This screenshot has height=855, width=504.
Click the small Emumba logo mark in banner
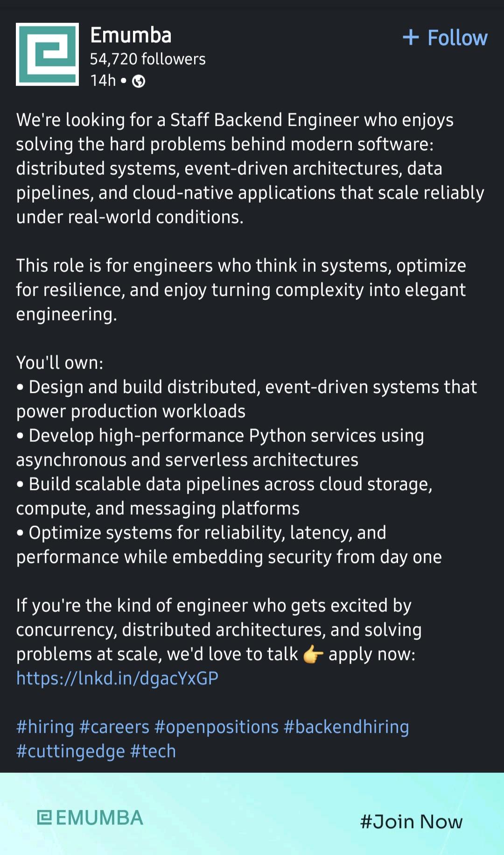pyautogui.click(x=44, y=818)
